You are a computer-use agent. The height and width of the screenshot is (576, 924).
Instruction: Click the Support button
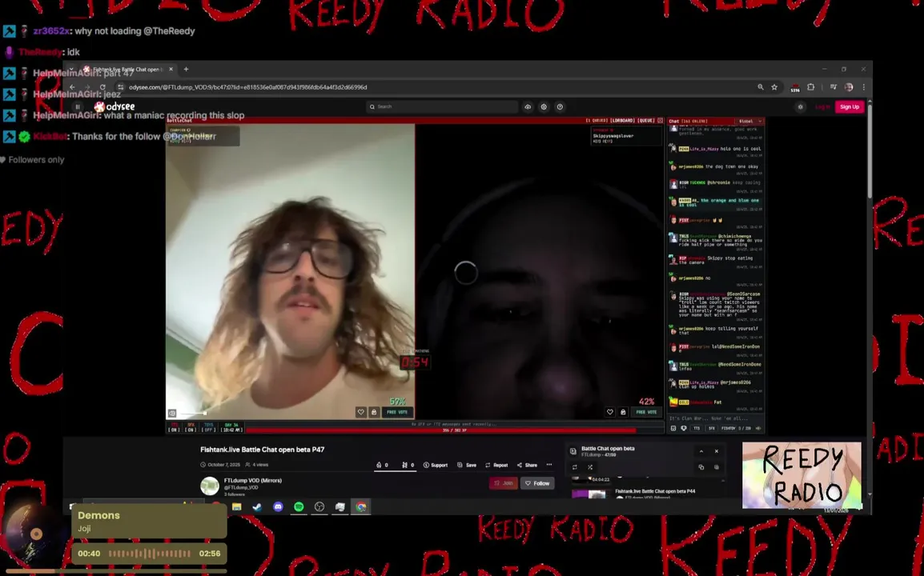pos(436,465)
